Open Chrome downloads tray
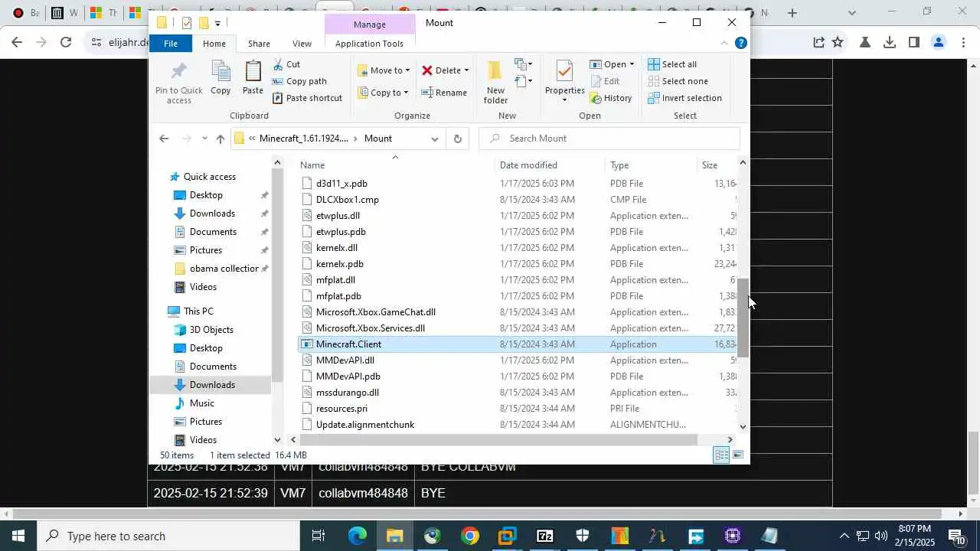 [x=889, y=43]
